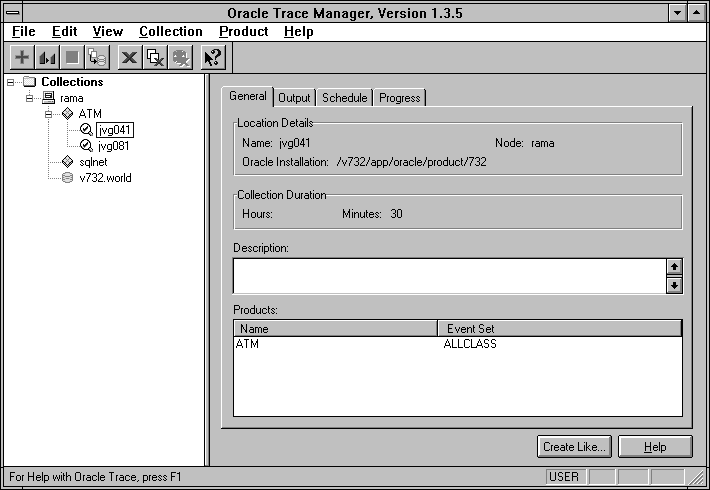Click the jvg041 collection magnifier icon
The height and width of the screenshot is (490, 710).
click(86, 130)
